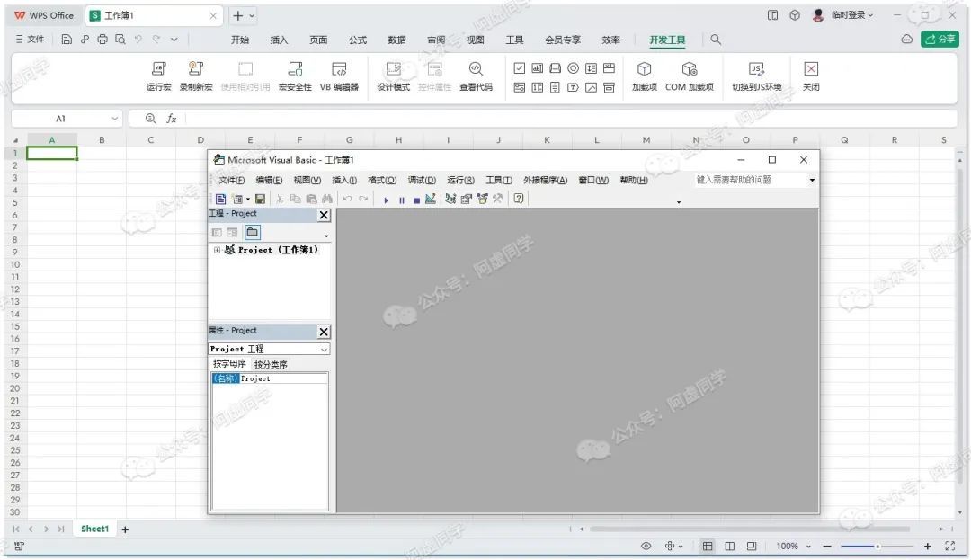The height and width of the screenshot is (560, 971).
Task: Expand the Project (工作簿1) tree node
Action: click(217, 250)
